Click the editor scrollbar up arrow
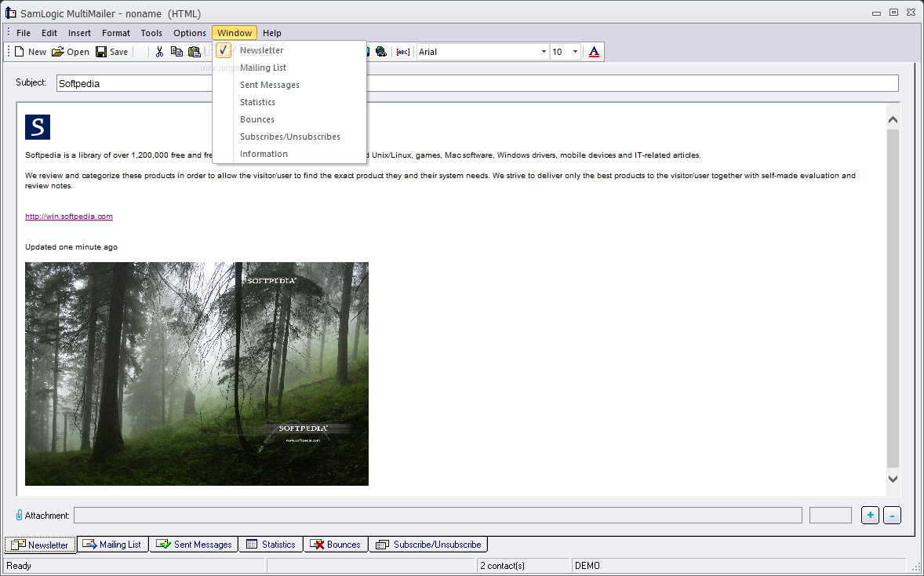 893,120
